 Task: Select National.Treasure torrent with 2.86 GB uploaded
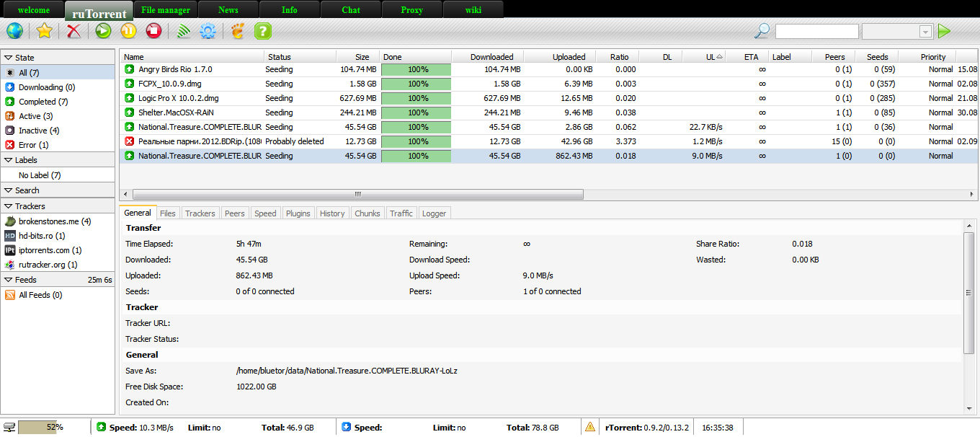click(x=548, y=127)
